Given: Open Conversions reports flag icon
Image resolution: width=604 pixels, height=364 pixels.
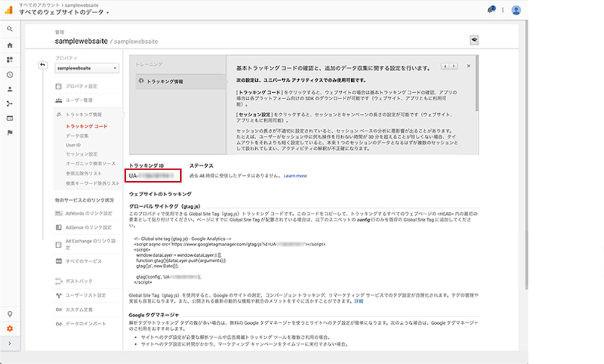Looking at the screenshot, I should click(x=10, y=133).
